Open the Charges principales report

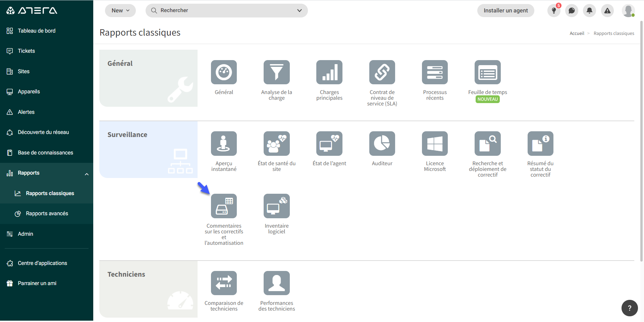[329, 72]
